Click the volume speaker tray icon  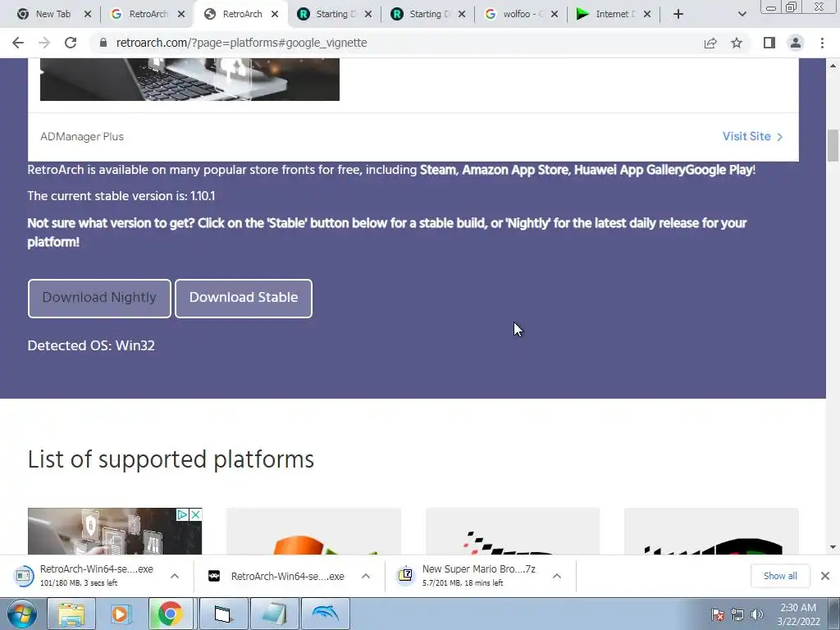(x=757, y=614)
